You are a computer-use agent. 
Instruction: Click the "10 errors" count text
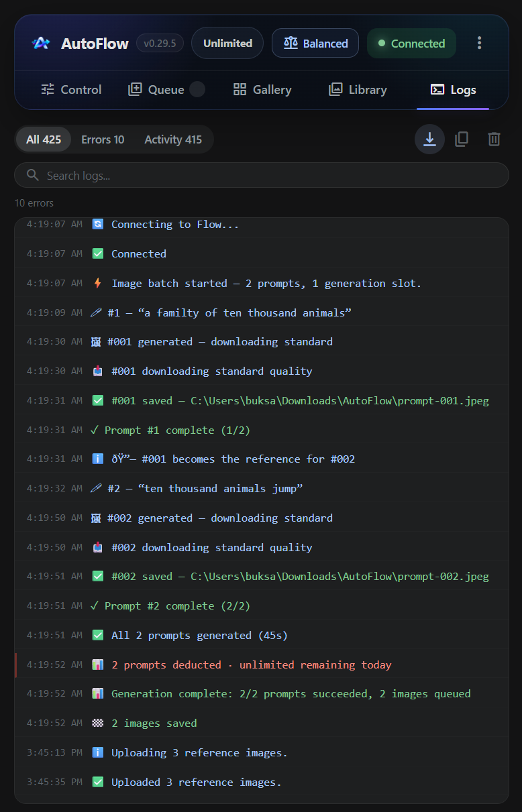[x=34, y=202]
